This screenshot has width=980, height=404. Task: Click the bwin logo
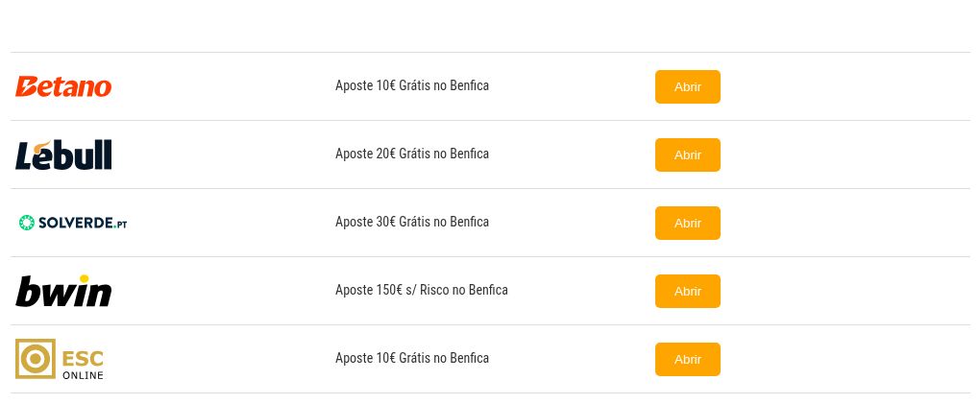[63, 291]
